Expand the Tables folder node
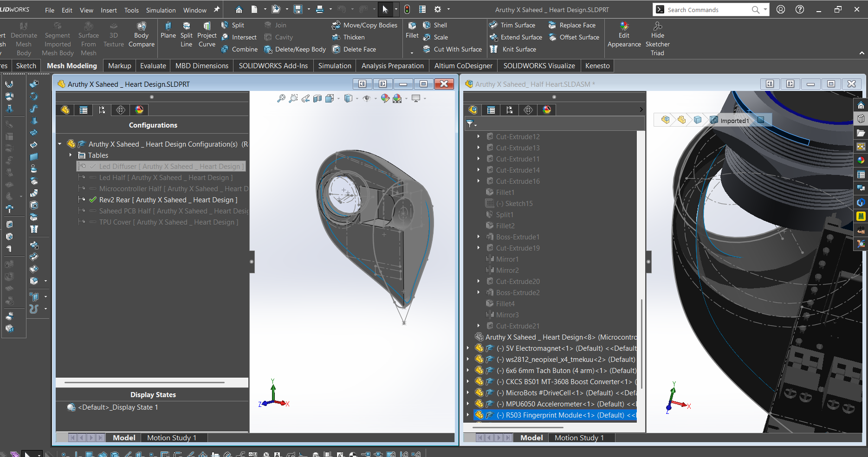The width and height of the screenshot is (868, 457). [71, 155]
